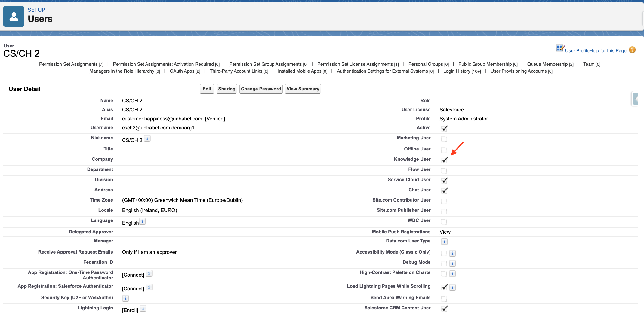Screen dimensions: 644x313
Task: Toggle the Marketing User checkbox
Action: coord(444,139)
